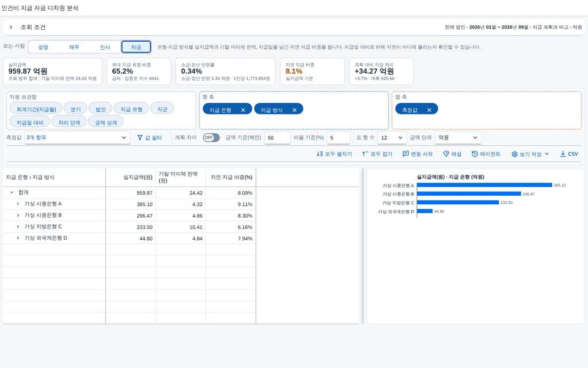Viewport: 588px width, 368px height.
Task: Click the 모두 접기 collapse-all icon
Action: pyautogui.click(x=365, y=154)
